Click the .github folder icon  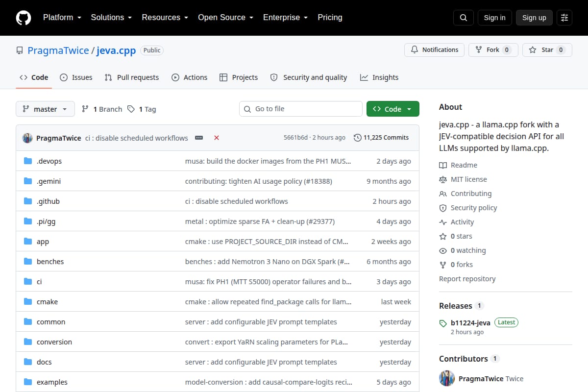pos(28,201)
